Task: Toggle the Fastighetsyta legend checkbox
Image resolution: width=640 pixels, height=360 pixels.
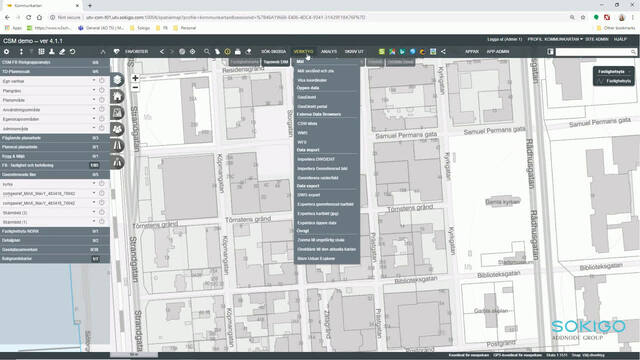Action: click(x=600, y=81)
